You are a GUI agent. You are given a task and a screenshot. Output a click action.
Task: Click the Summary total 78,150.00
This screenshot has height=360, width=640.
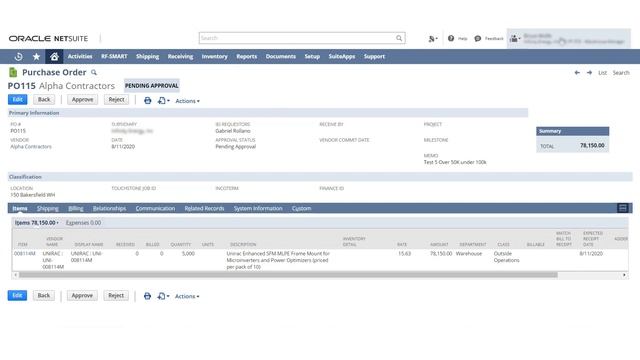(x=592, y=145)
